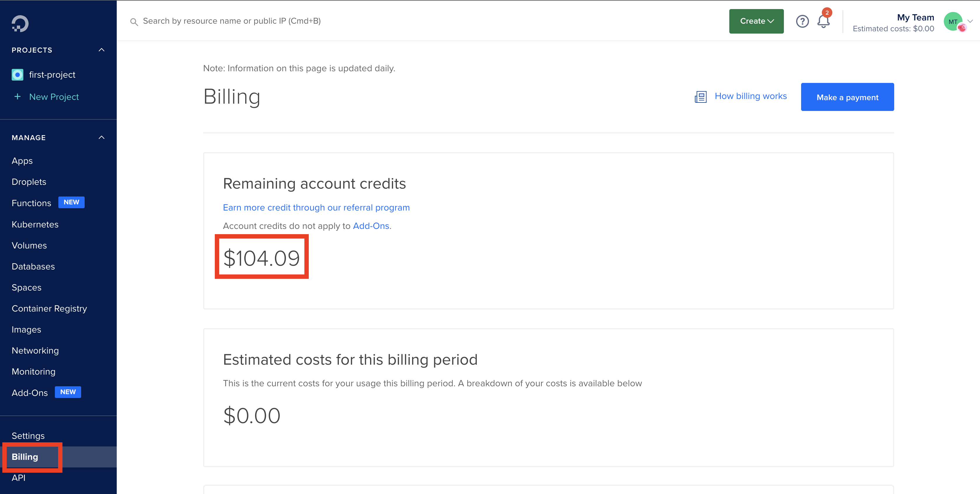The image size is (980, 494).
Task: Go to Kubernetes in the sidebar
Action: pyautogui.click(x=35, y=225)
